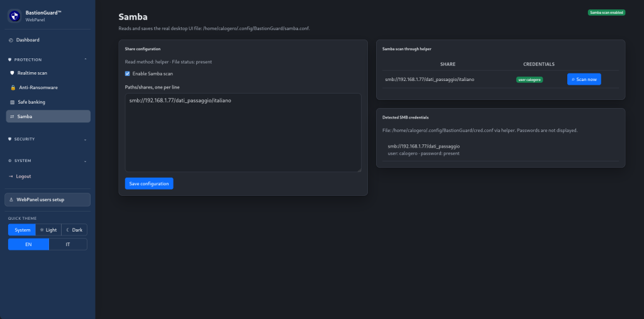The width and height of the screenshot is (644, 319).
Task: Click the System section gear icon
Action: click(x=10, y=161)
